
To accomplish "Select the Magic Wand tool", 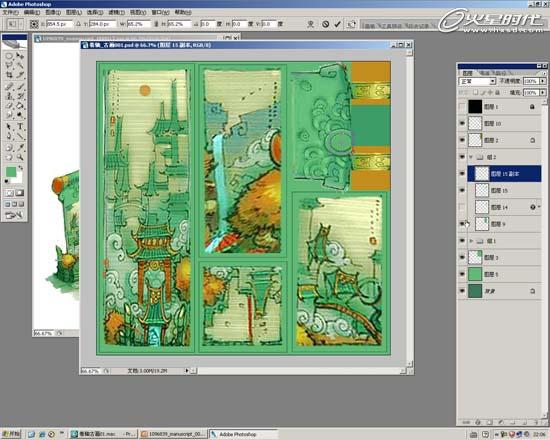I will tap(20, 65).
